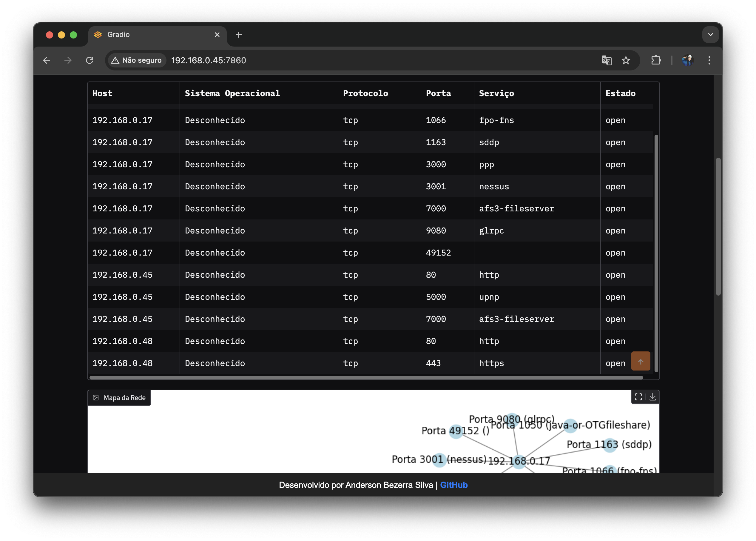
Task: Select the port '5000' cell
Action: pyautogui.click(x=448, y=297)
